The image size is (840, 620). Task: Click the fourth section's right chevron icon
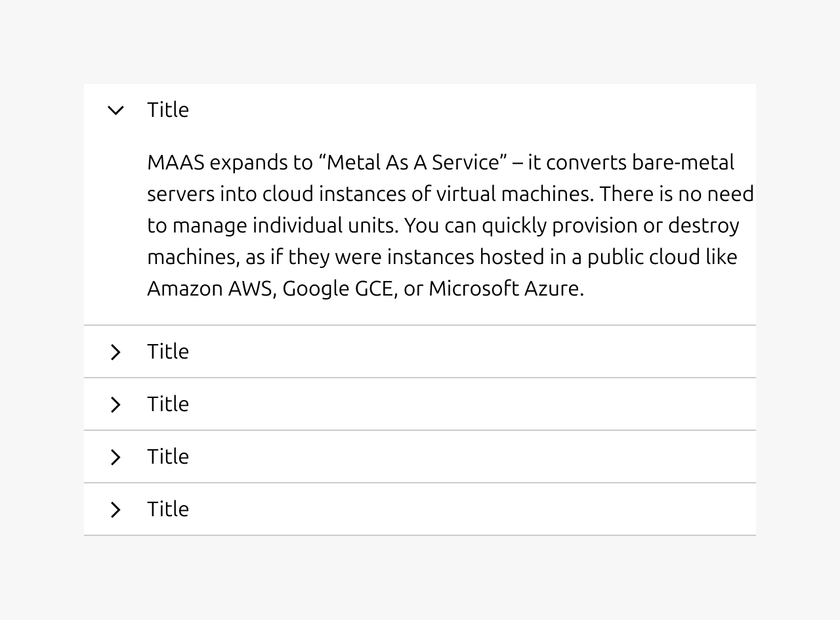pos(115,457)
